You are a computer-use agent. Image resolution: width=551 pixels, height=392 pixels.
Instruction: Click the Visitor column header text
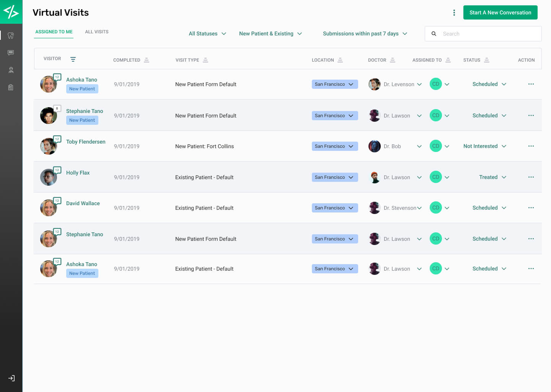(x=52, y=59)
